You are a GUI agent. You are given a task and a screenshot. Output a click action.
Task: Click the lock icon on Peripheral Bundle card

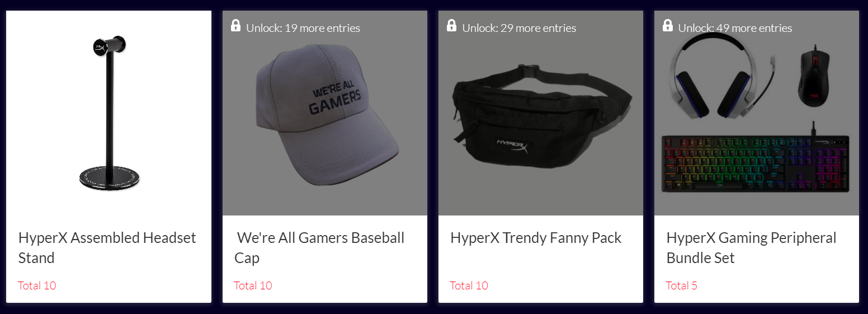[x=668, y=25]
